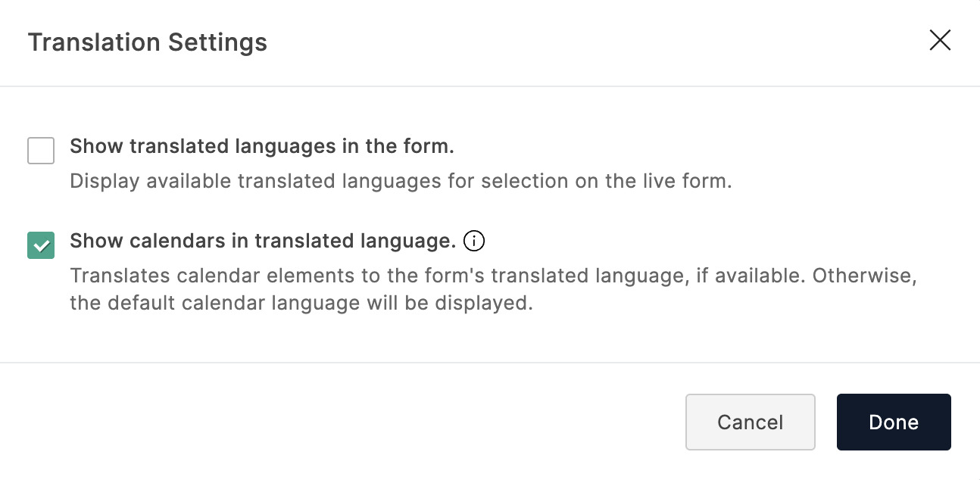The image size is (980, 480).
Task: Click the "Show calendars in translated language." label
Action: click(263, 241)
